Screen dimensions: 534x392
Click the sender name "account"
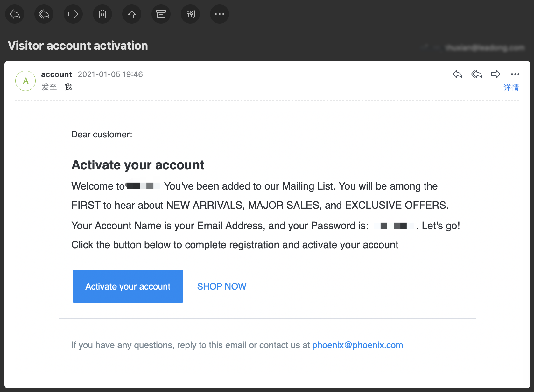click(x=56, y=74)
